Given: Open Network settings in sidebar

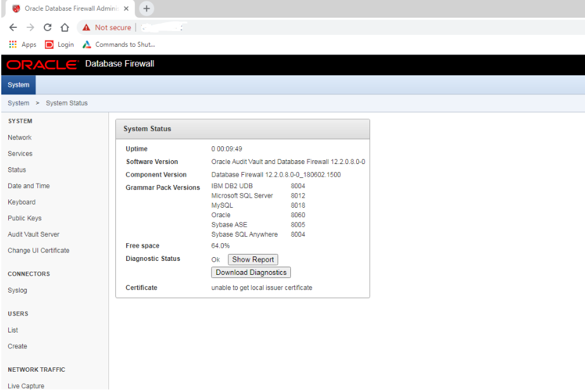Looking at the screenshot, I should point(20,137).
